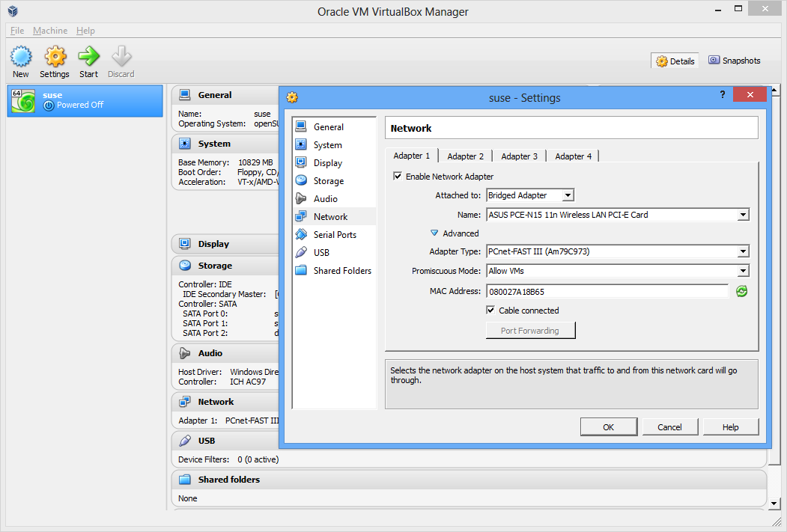Click the ICH AC97 controller value
The width and height of the screenshot is (787, 532).
point(248,382)
